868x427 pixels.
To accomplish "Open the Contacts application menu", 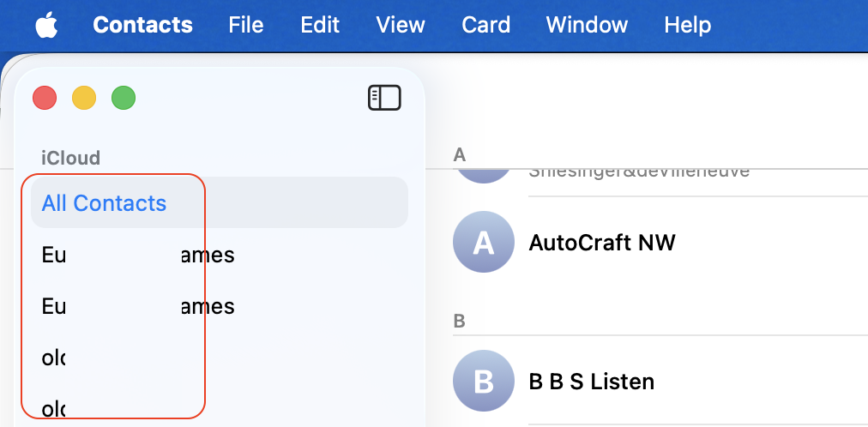I will [142, 25].
